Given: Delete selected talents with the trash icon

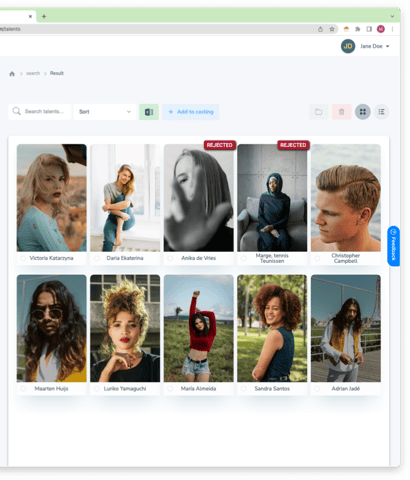Looking at the screenshot, I should (341, 112).
